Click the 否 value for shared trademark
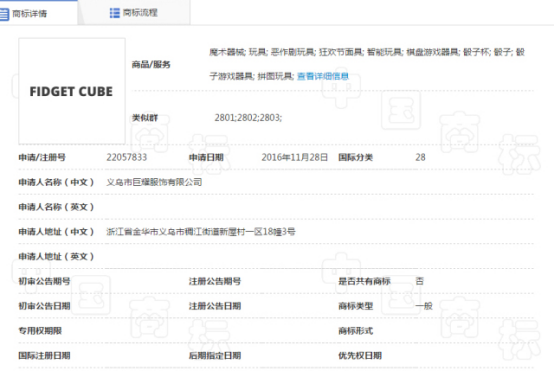 419,281
